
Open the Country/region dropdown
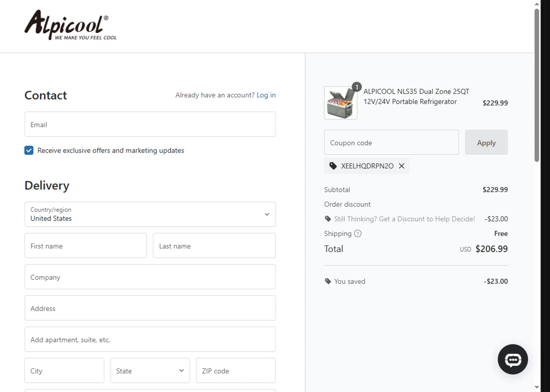[150, 214]
